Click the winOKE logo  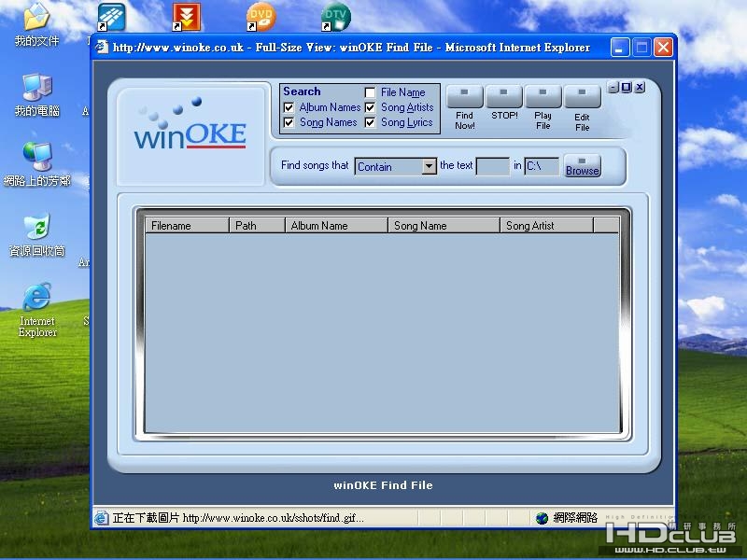click(x=190, y=124)
